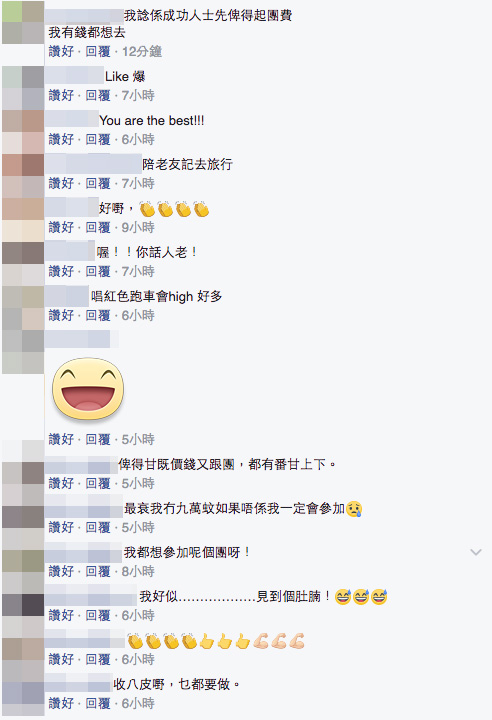This screenshot has width=492, height=720.
Task: Click the crying emoji after 一定會參加
Action: click(x=354, y=509)
